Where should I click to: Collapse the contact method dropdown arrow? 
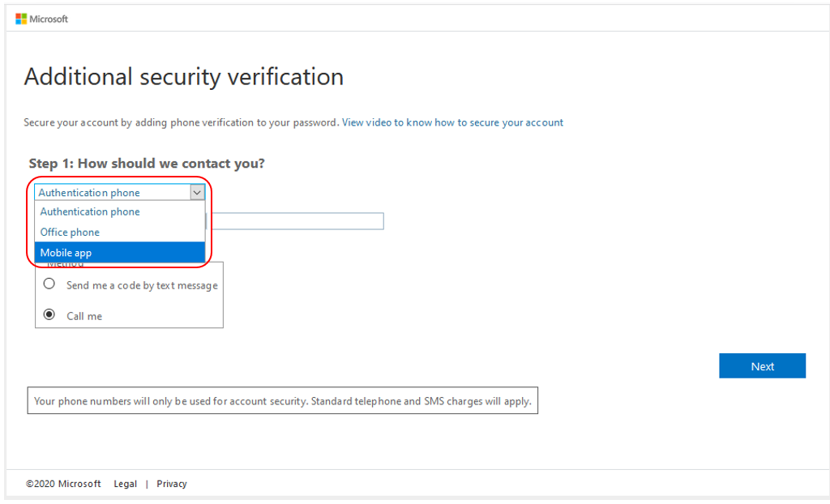point(197,192)
